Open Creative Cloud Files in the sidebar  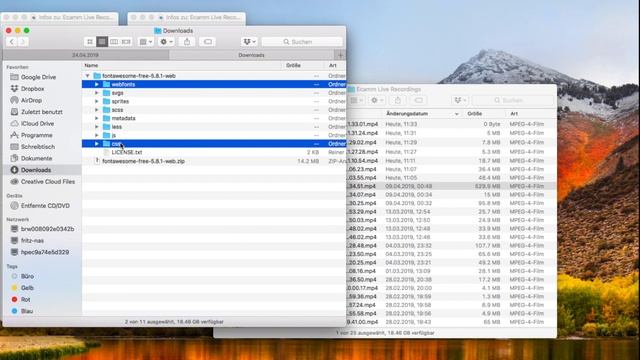(x=48, y=182)
